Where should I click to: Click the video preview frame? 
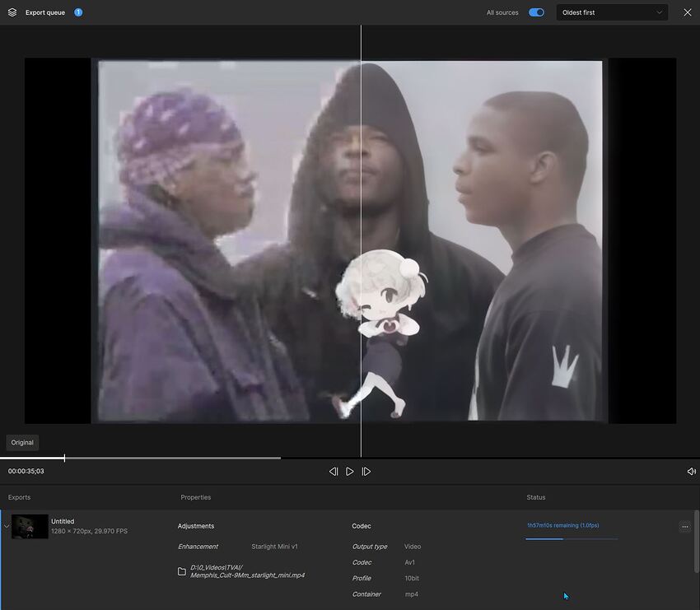(350, 241)
